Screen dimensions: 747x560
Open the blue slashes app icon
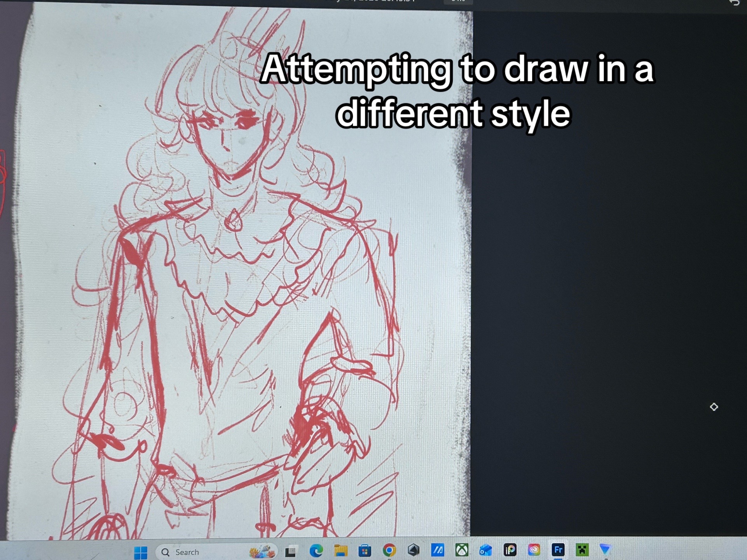click(438, 550)
